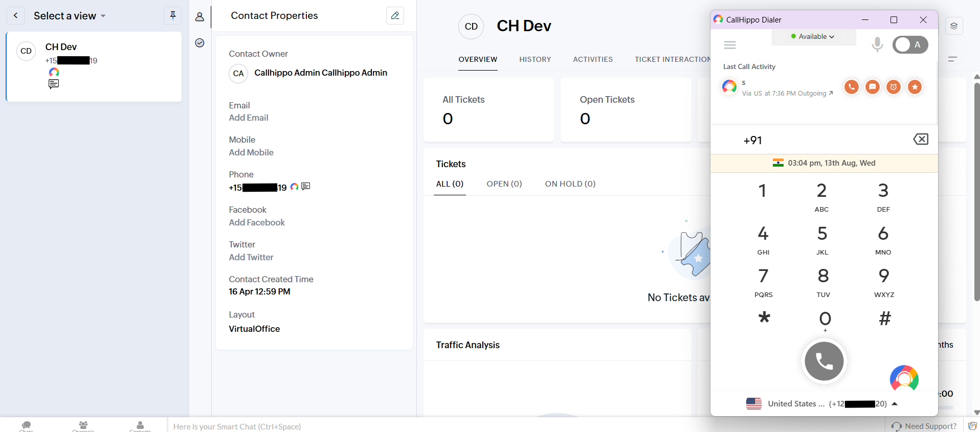
Task: Click the Add Mobile link
Action: click(x=251, y=153)
